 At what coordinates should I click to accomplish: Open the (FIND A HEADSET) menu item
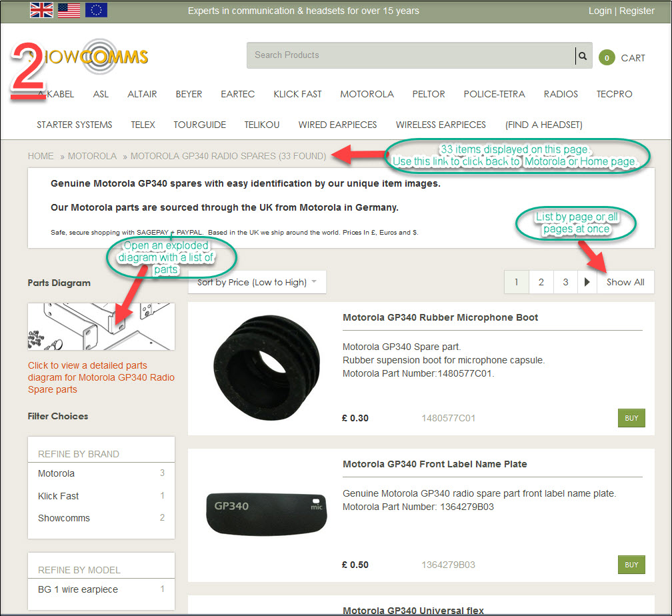point(543,125)
